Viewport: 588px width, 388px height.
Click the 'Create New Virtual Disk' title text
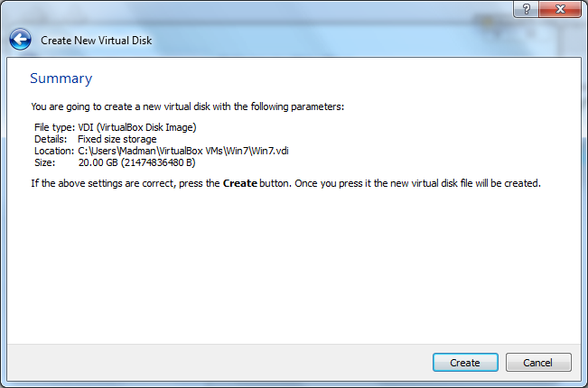point(97,41)
